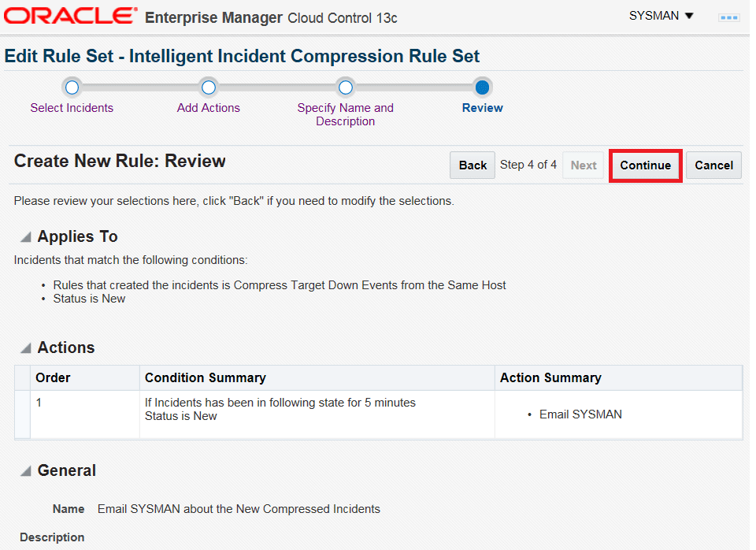Open the SYSMAN user dropdown
Image resolution: width=756 pixels, height=550 pixels.
coord(661,16)
